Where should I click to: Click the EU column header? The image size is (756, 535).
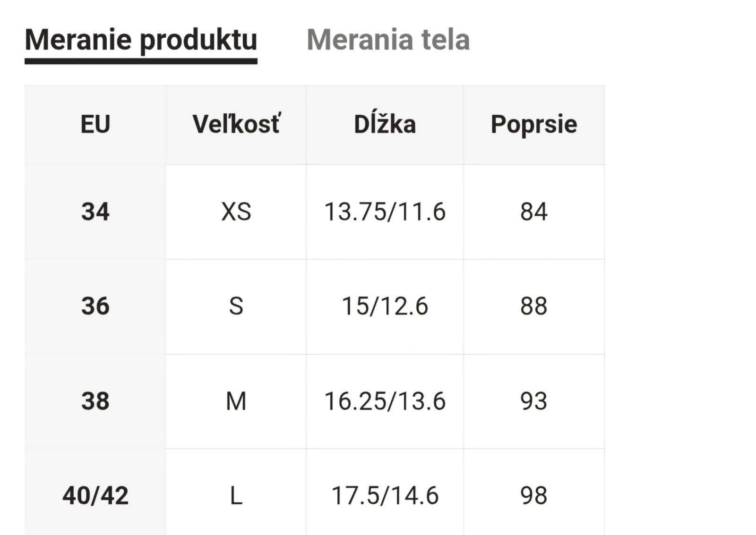(x=95, y=125)
